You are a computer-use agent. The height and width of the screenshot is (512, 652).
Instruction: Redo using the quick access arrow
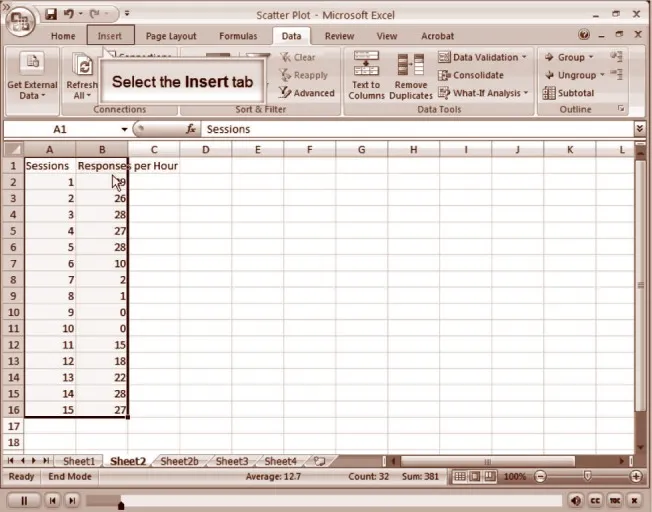point(95,14)
